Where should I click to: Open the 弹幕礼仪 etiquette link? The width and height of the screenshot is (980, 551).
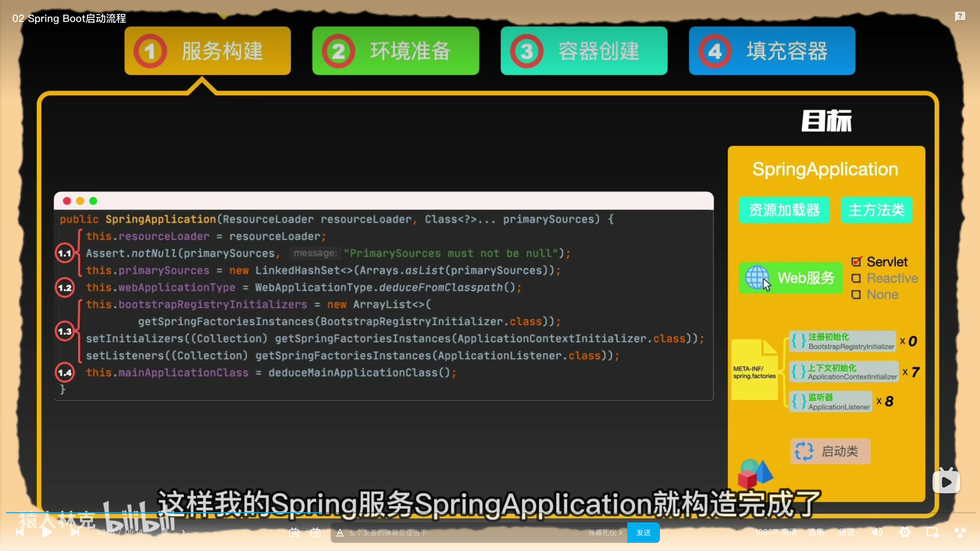(605, 532)
